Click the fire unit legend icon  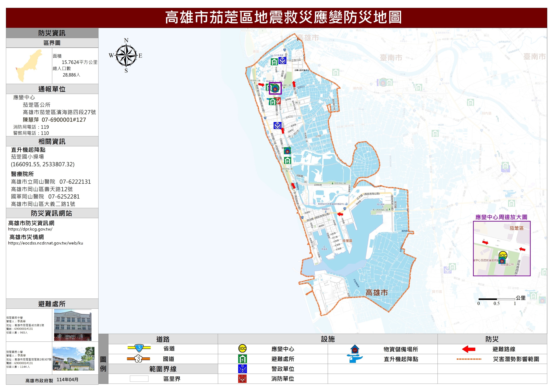[x=242, y=379]
